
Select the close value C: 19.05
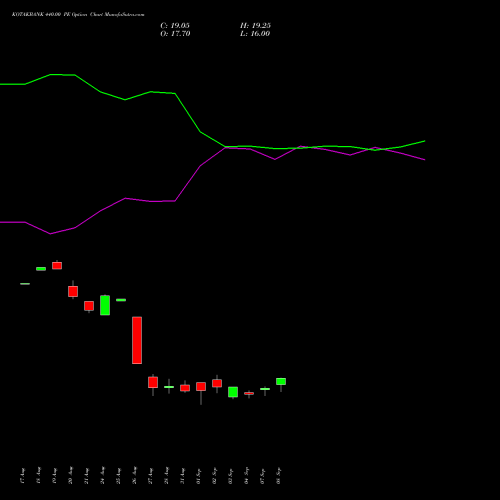point(175,26)
